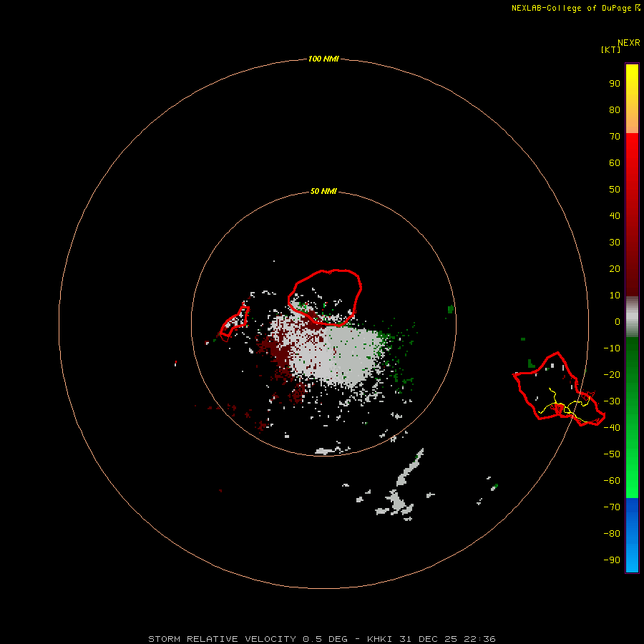Click the -90 value on velocity scale
644x644 pixels.
tap(612, 560)
